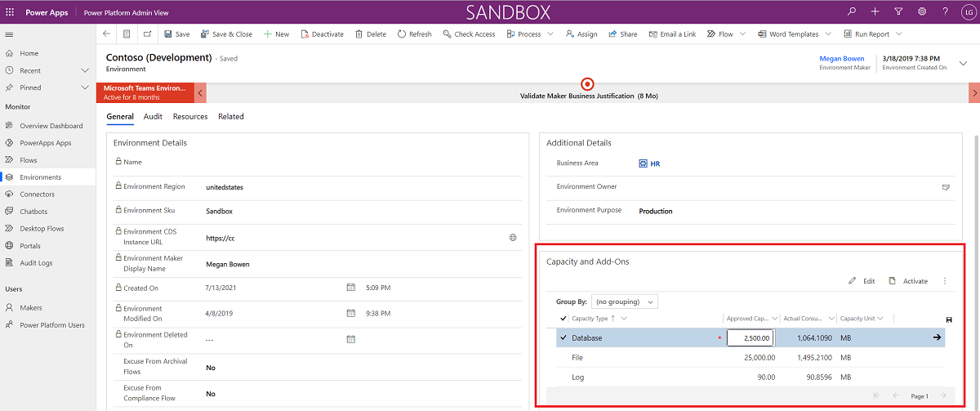
Task: Open the Megan Bowen maker link
Action: [841, 59]
